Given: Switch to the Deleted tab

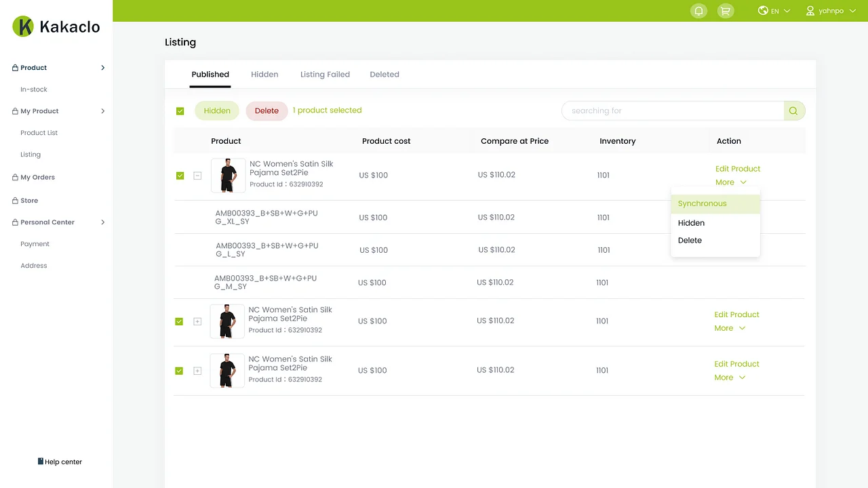Looking at the screenshot, I should 384,75.
